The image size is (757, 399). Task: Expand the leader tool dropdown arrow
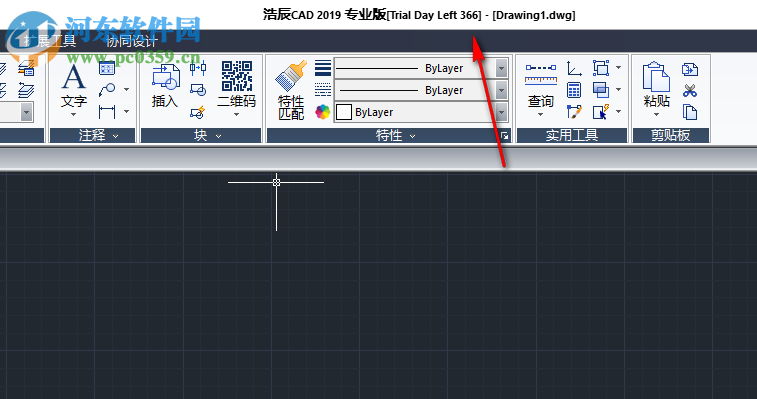(x=126, y=90)
